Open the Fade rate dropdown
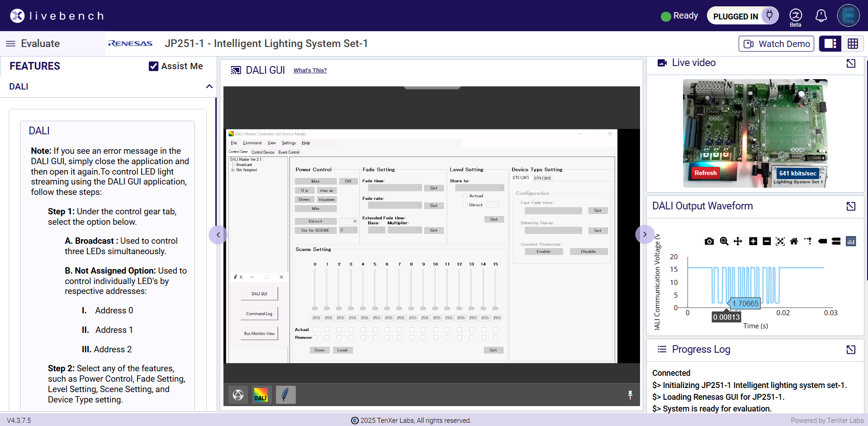The image size is (868, 426). click(x=395, y=205)
